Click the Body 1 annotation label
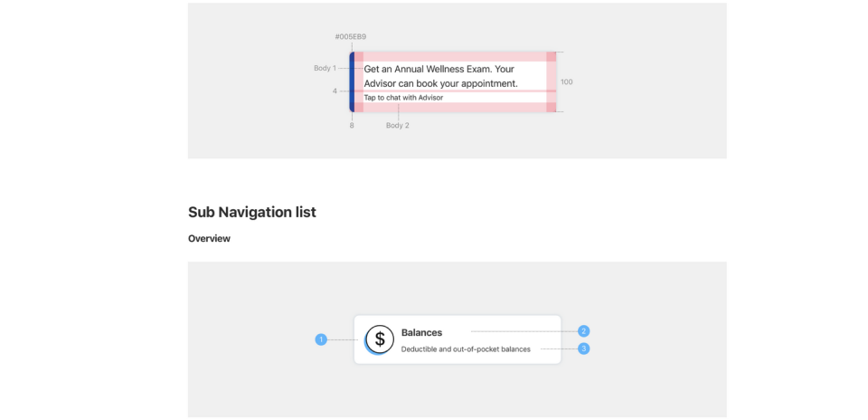 325,68
